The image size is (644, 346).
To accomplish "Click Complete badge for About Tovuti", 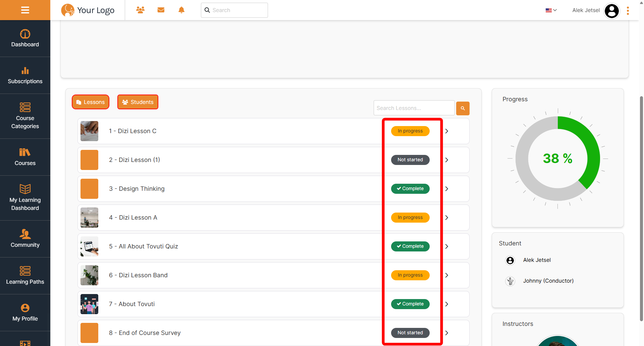I will point(410,304).
